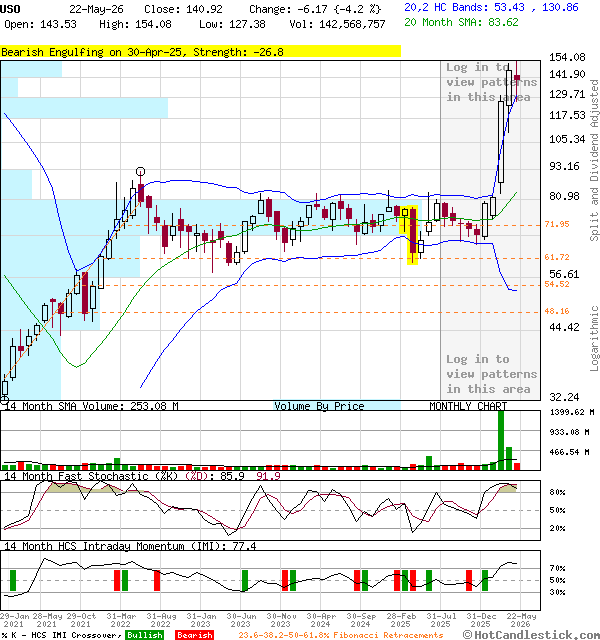Viewport: 600px width, 640px height.
Task: Click the green Bullish legend box
Action: click(x=144, y=635)
